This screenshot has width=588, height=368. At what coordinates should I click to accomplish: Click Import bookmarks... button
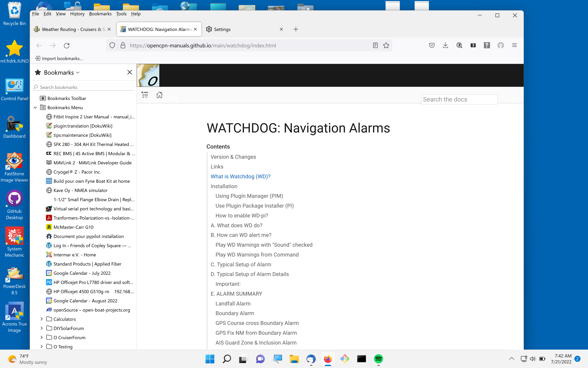tap(59, 58)
